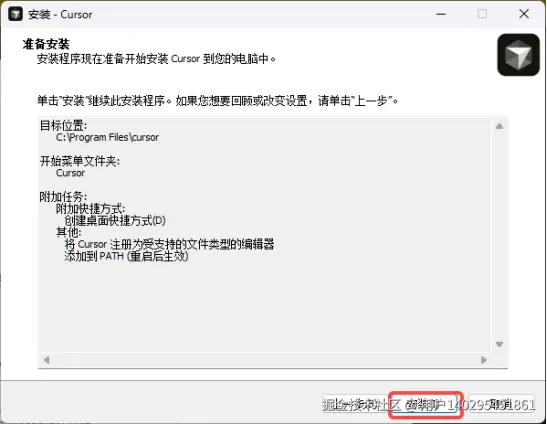This screenshot has height=424, width=547.
Task: Close the Cursor setup window
Action: [x=524, y=14]
